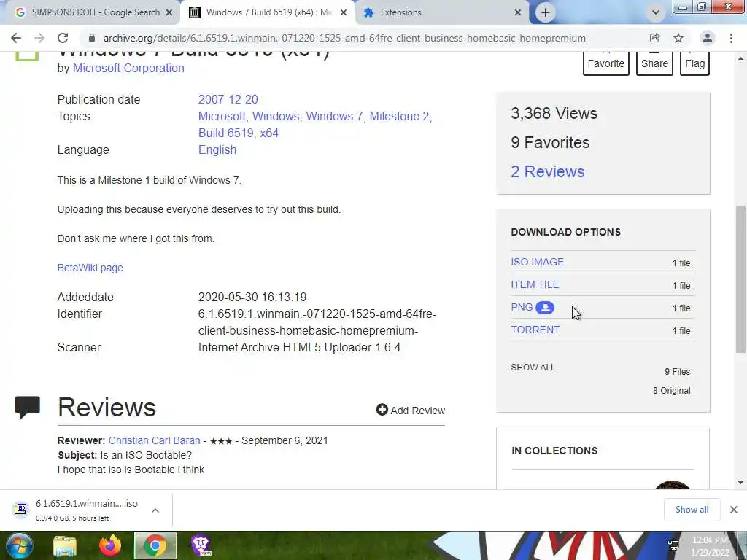Open the Build 6519 topic link

pyautogui.click(x=225, y=133)
